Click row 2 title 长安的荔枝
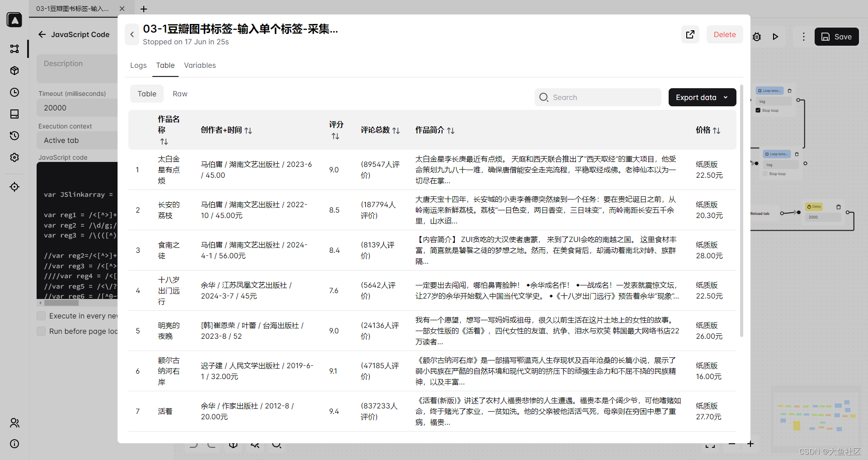The height and width of the screenshot is (460, 868). pos(169,210)
